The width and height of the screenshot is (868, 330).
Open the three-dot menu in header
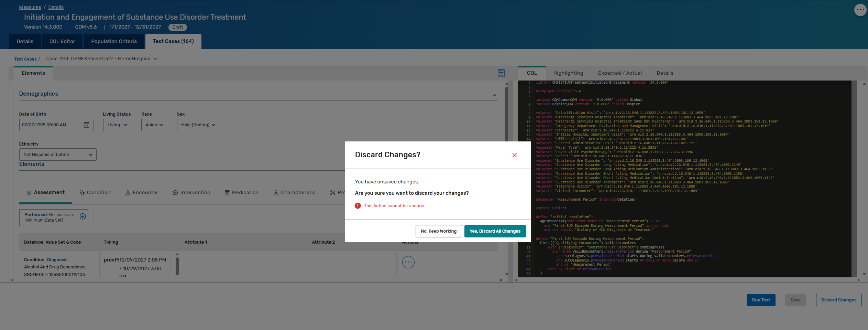pos(860,10)
